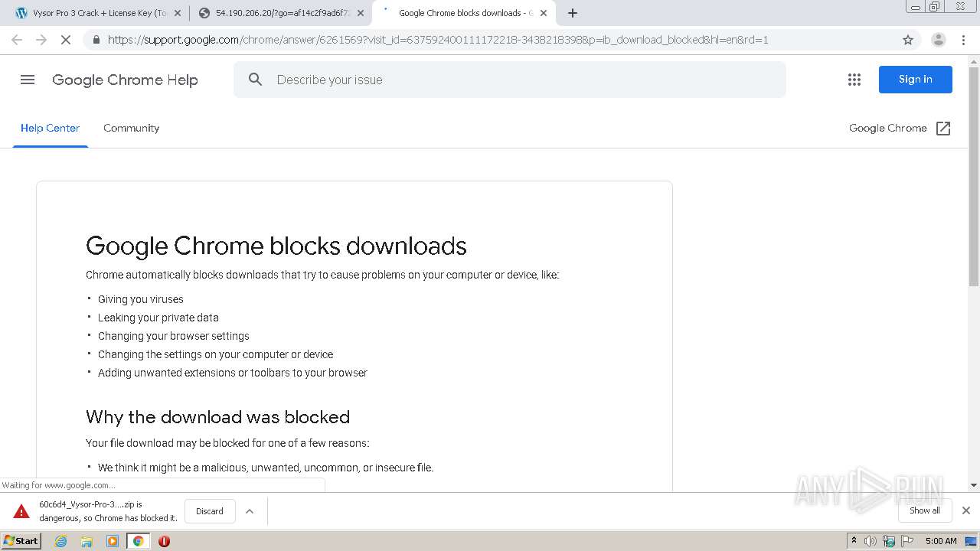
Task: Switch to the Help Center tab
Action: pos(50,128)
